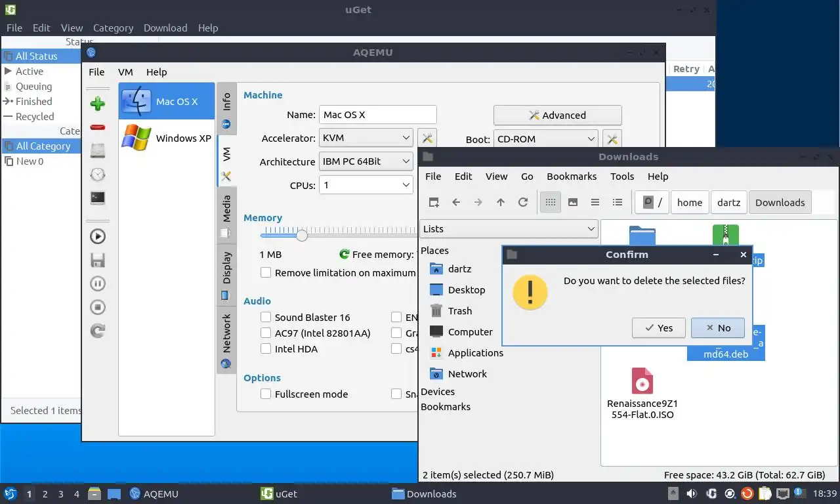This screenshot has width=840, height=504.
Task: Click the hard disk icon in AQEMU toolbar
Action: click(98, 150)
